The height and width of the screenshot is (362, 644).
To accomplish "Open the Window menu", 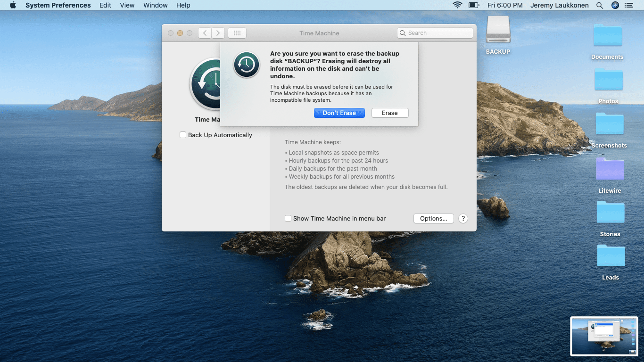I will (156, 5).
